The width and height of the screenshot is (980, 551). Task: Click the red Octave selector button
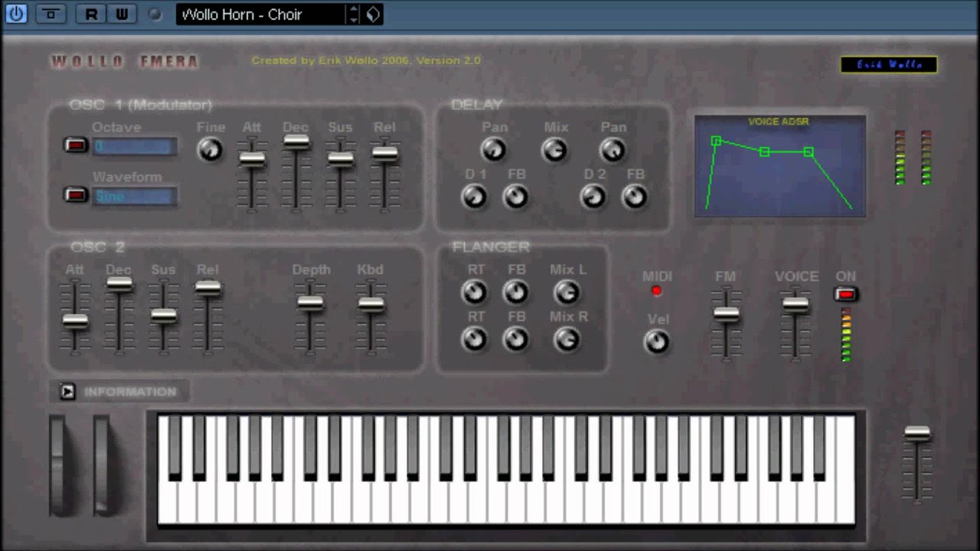coord(76,145)
